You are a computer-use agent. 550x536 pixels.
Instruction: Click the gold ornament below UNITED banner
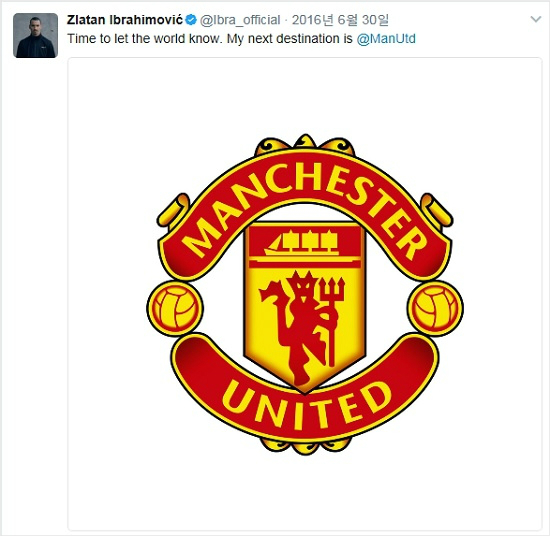pos(304,446)
